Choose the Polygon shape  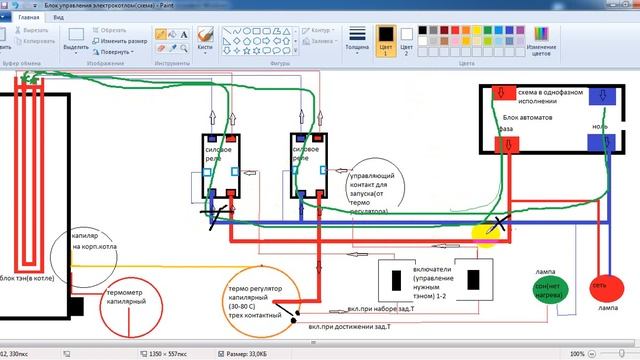click(x=277, y=31)
